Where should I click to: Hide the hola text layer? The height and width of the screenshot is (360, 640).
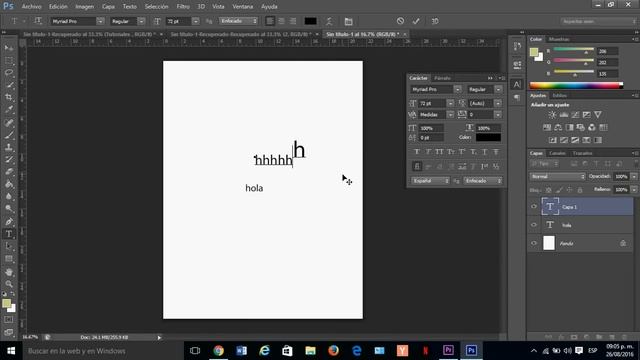(533, 225)
